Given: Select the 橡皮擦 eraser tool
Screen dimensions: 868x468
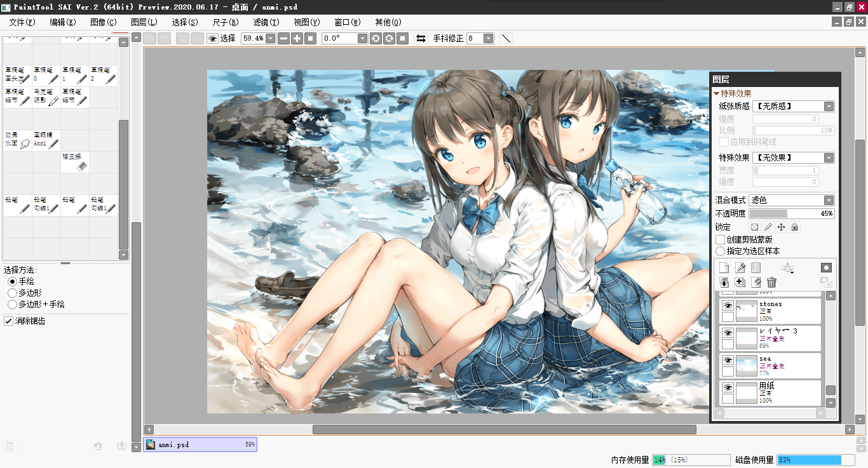Looking at the screenshot, I should point(75,162).
